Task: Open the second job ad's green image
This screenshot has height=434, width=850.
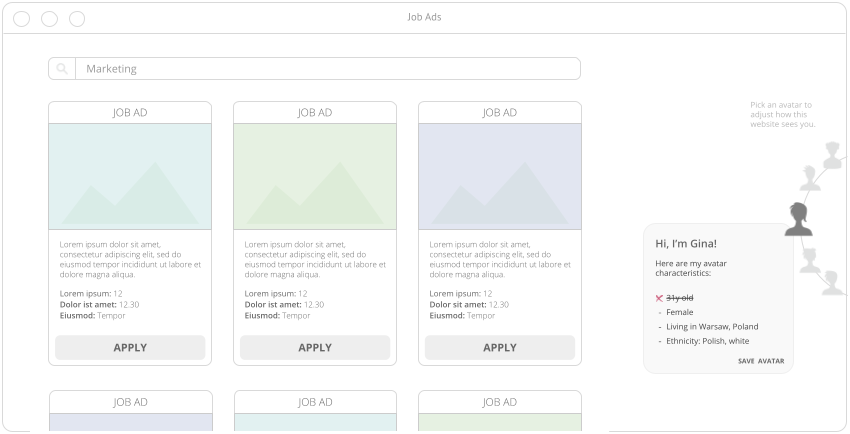Action: pyautogui.click(x=315, y=176)
